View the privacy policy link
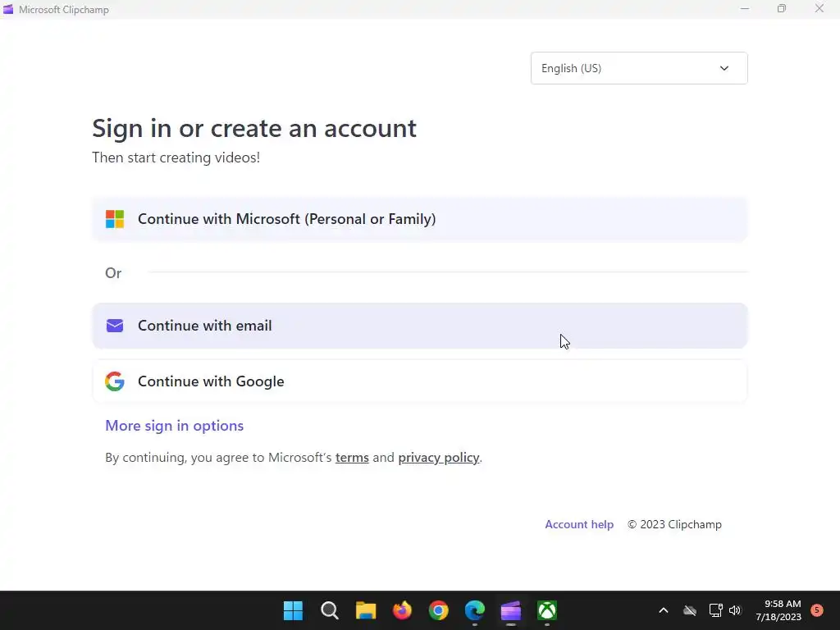This screenshot has height=630, width=840. pyautogui.click(x=438, y=458)
